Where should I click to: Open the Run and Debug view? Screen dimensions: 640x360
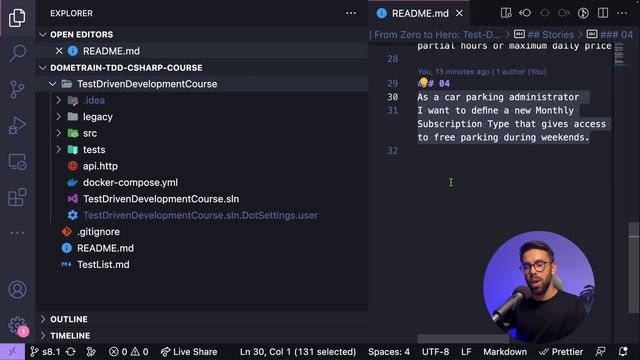17,125
